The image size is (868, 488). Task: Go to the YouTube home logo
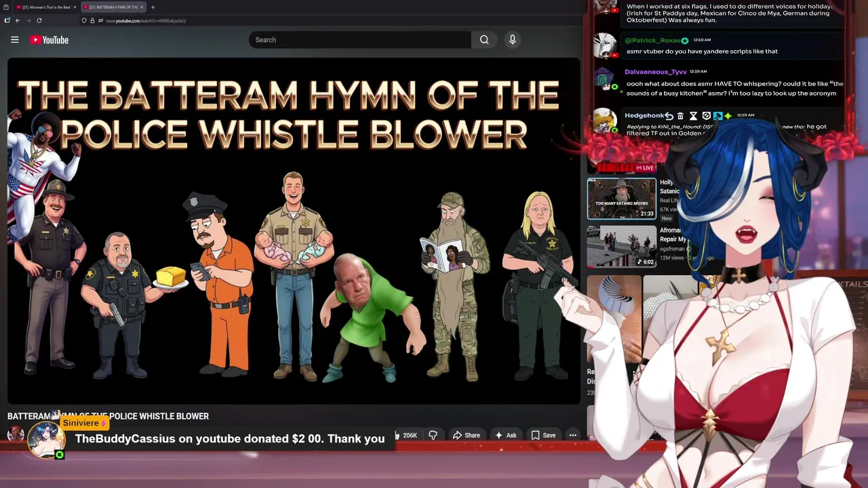[x=49, y=40]
